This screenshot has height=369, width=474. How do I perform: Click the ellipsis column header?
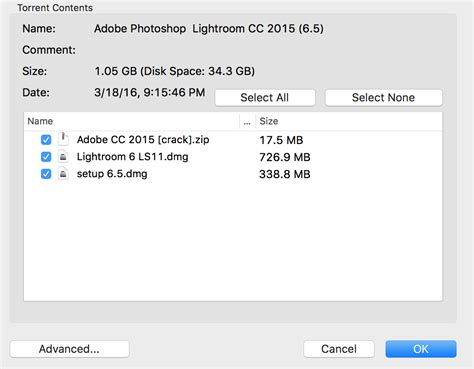(x=247, y=121)
